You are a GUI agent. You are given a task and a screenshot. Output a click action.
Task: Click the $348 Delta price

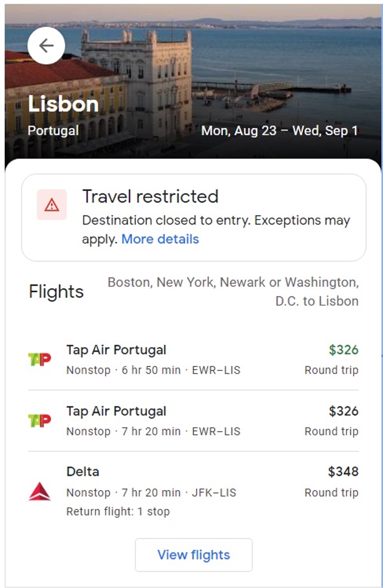click(343, 471)
